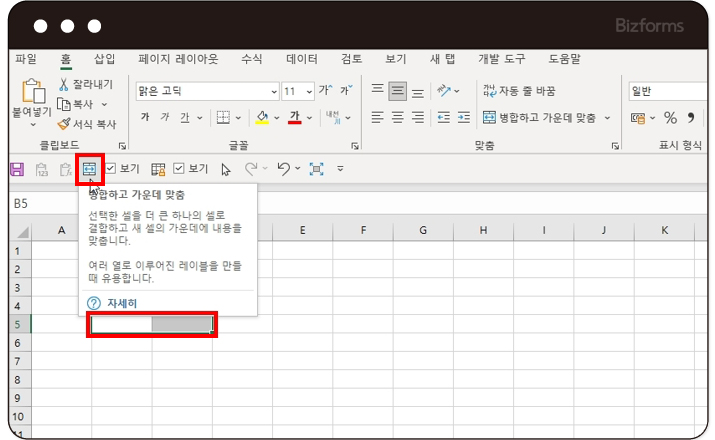Toggle the second 보기 checkbox
Screen dimensions: 715x440
click(x=179, y=169)
